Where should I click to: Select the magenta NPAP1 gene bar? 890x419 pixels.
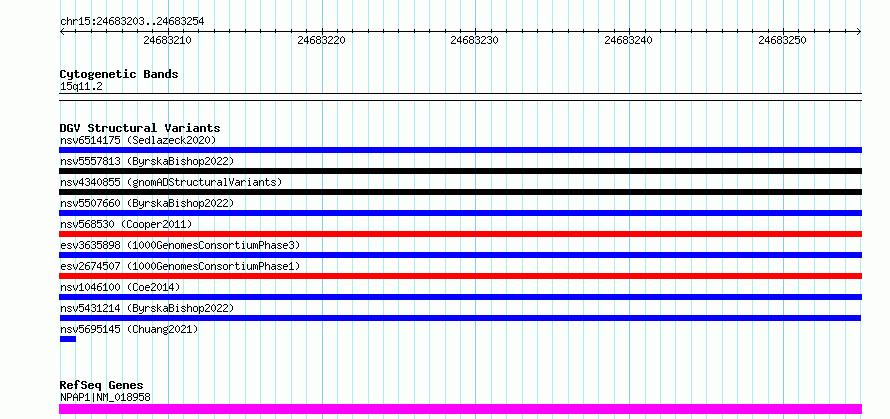pyautogui.click(x=460, y=409)
